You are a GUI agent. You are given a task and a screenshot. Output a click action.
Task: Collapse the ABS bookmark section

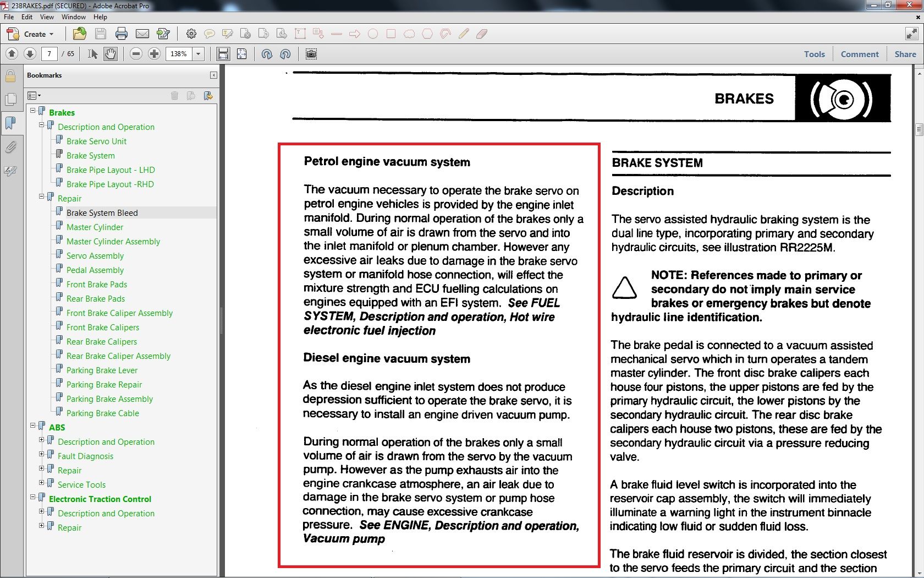pyautogui.click(x=33, y=426)
